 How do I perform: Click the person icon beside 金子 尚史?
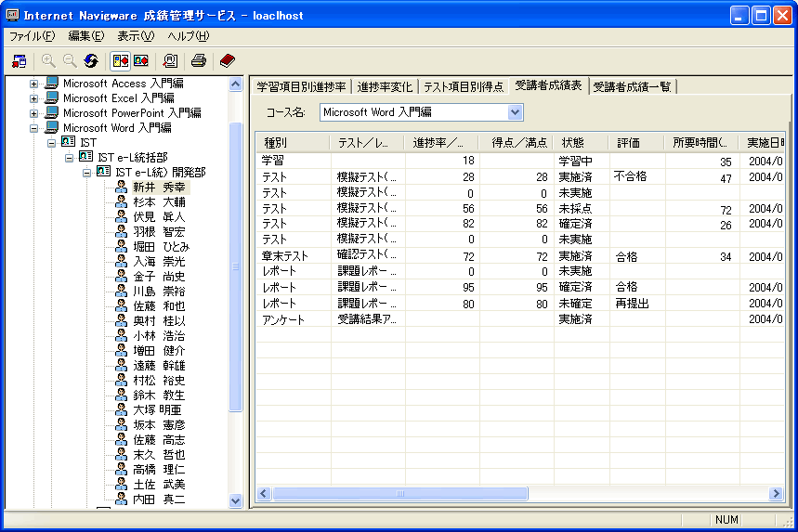(x=121, y=276)
